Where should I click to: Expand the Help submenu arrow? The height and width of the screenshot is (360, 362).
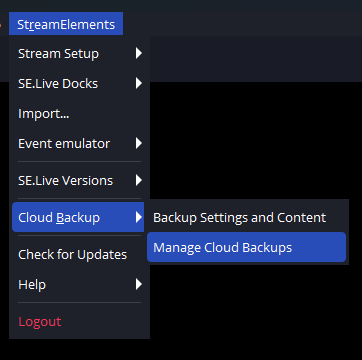pyautogui.click(x=139, y=284)
